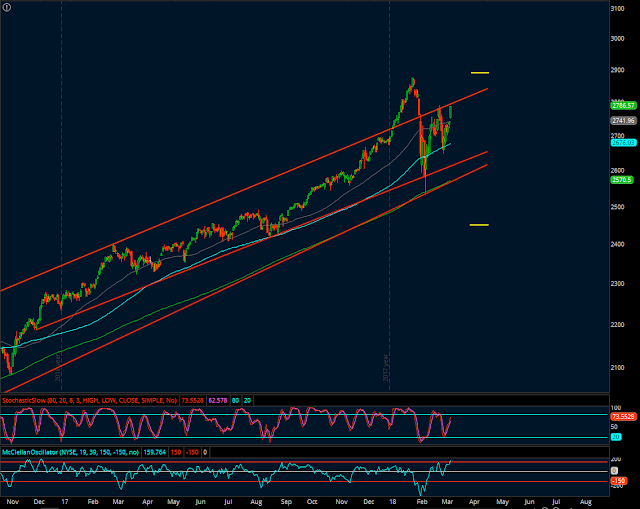
Task: Click the -150 level value in McClellan header
Action: [x=192, y=452]
